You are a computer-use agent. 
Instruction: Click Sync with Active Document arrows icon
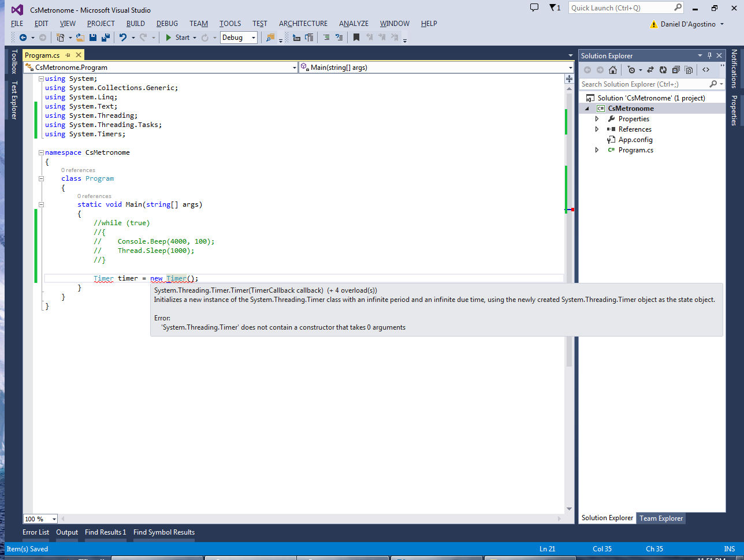pos(650,70)
